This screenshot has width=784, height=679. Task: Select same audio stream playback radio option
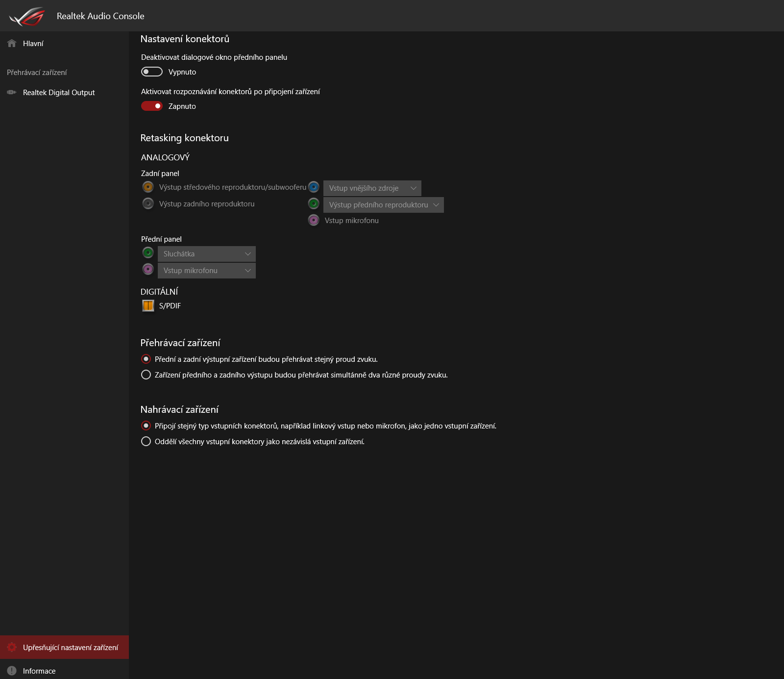click(x=146, y=359)
